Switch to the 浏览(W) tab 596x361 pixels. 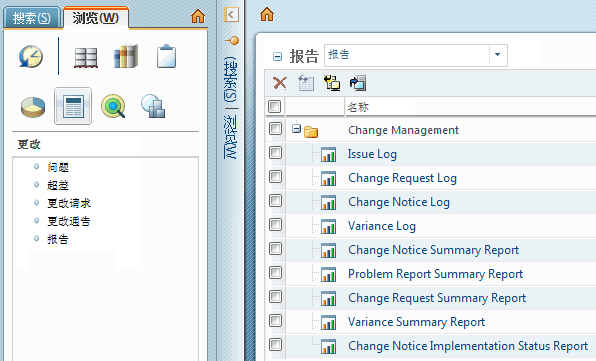pos(96,18)
